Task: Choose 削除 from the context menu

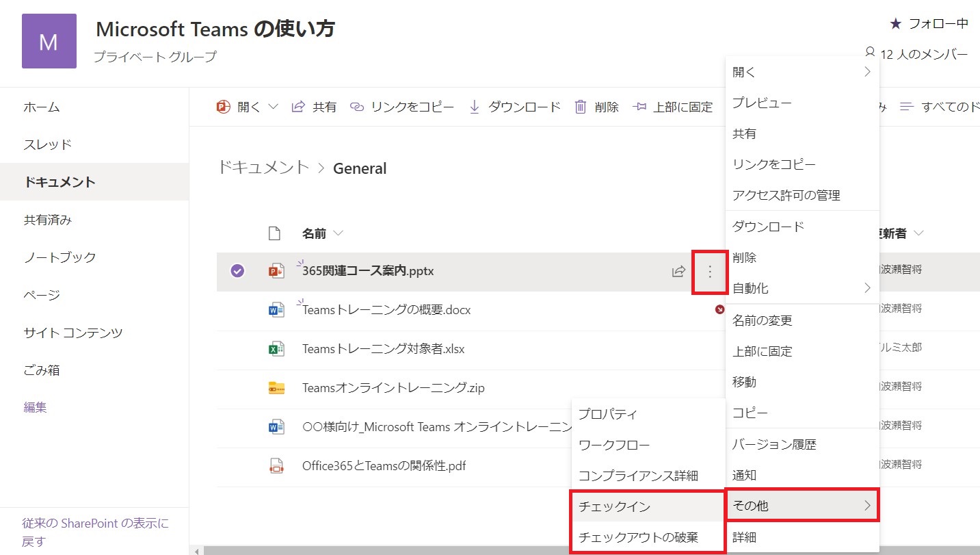Action: coord(802,257)
